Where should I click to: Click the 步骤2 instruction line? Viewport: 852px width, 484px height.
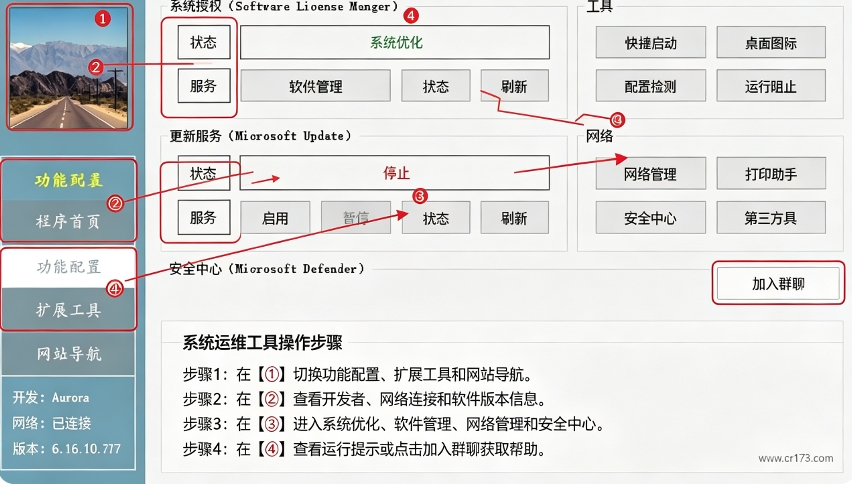[365, 399]
